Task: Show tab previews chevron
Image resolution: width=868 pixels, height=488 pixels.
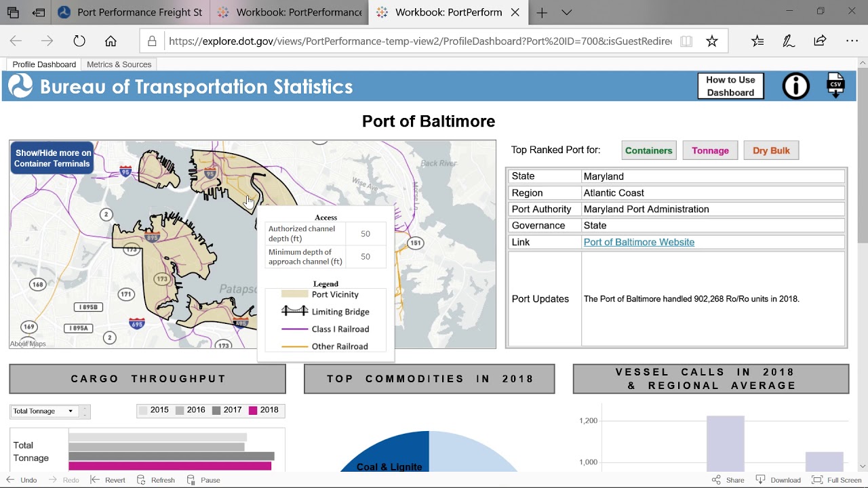Action: pos(567,12)
